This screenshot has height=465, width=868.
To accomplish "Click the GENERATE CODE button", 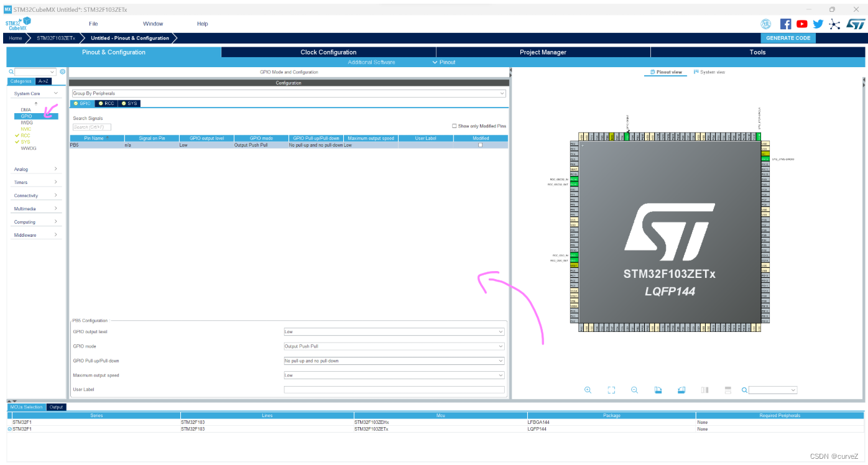I will (788, 38).
